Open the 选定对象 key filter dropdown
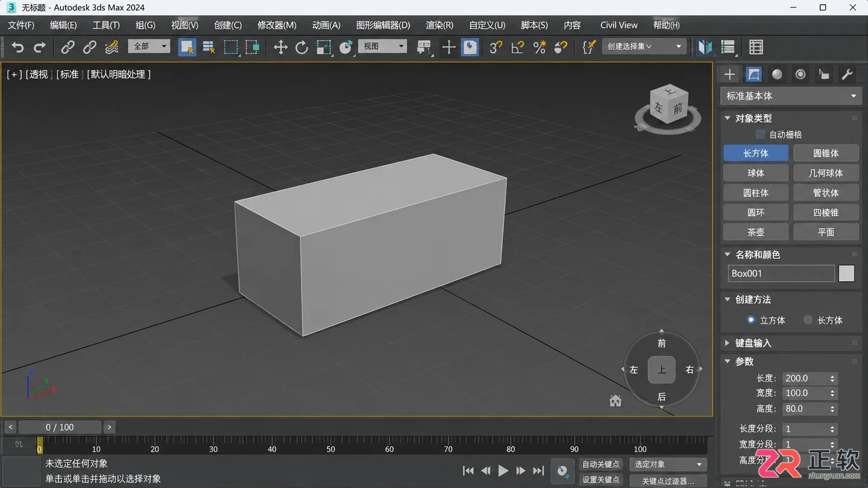The width and height of the screenshot is (868, 488). [668, 465]
